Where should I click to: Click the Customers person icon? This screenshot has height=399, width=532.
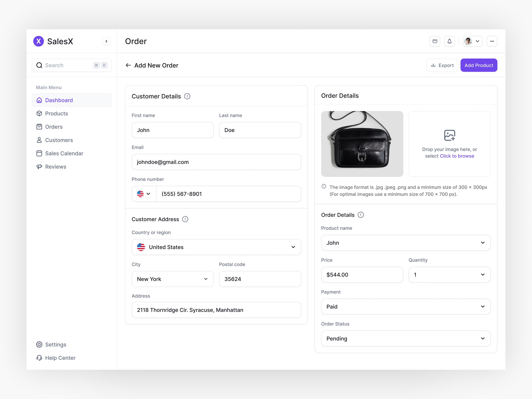(x=39, y=140)
